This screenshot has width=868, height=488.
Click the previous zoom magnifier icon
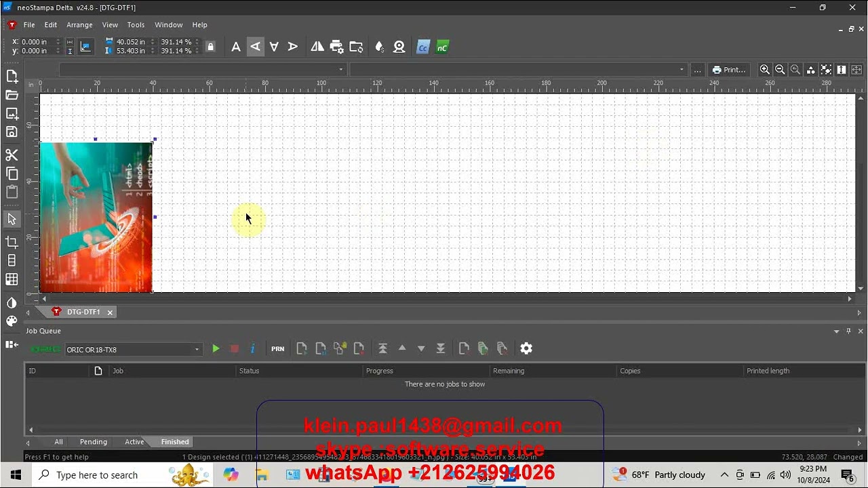pos(795,70)
